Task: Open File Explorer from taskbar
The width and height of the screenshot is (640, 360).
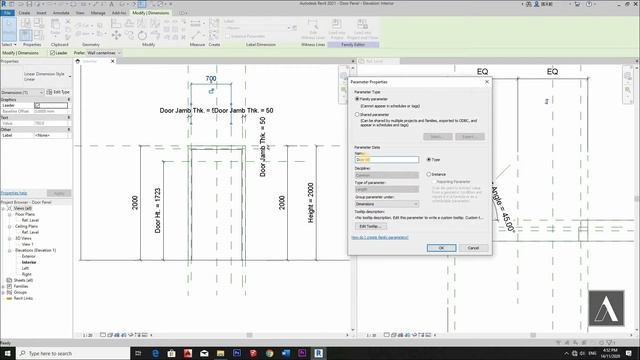Action: click(220, 353)
